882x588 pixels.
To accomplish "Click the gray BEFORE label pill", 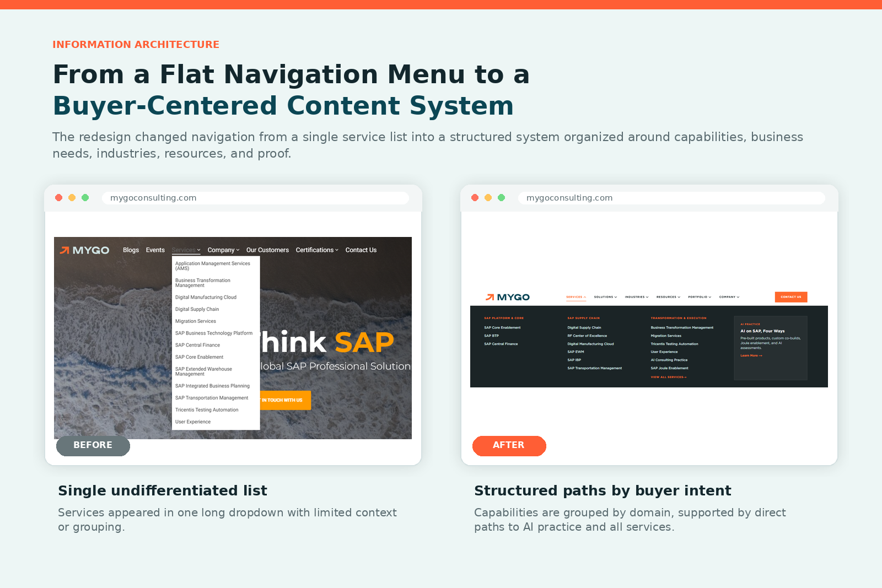I will coord(93,445).
